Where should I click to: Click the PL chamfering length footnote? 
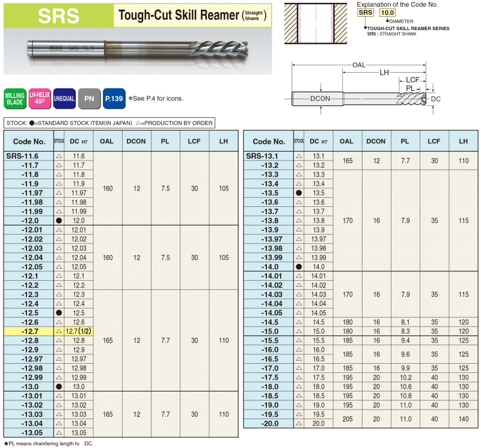(x=49, y=444)
